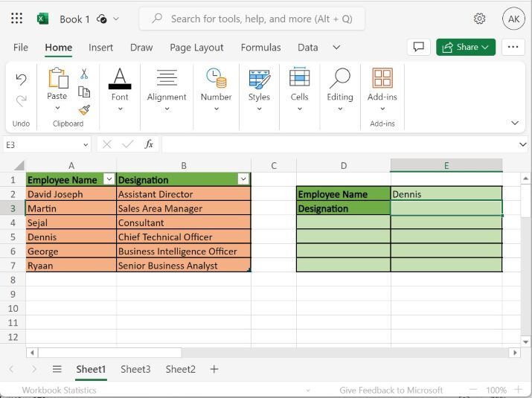The image size is (532, 398).
Task: Open the app launcher grid icon
Action: pos(16,19)
